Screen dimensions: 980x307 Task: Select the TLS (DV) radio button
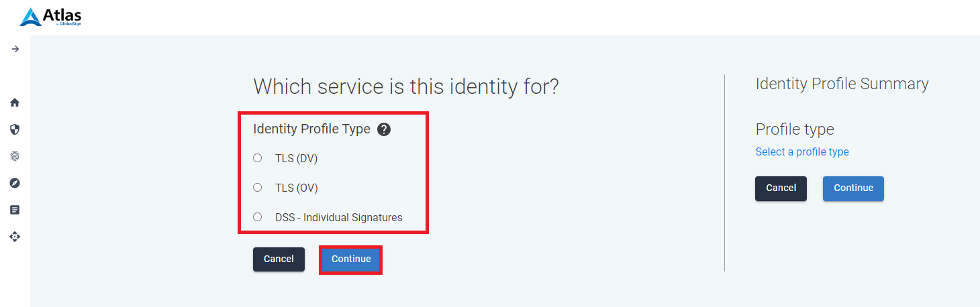click(x=257, y=158)
